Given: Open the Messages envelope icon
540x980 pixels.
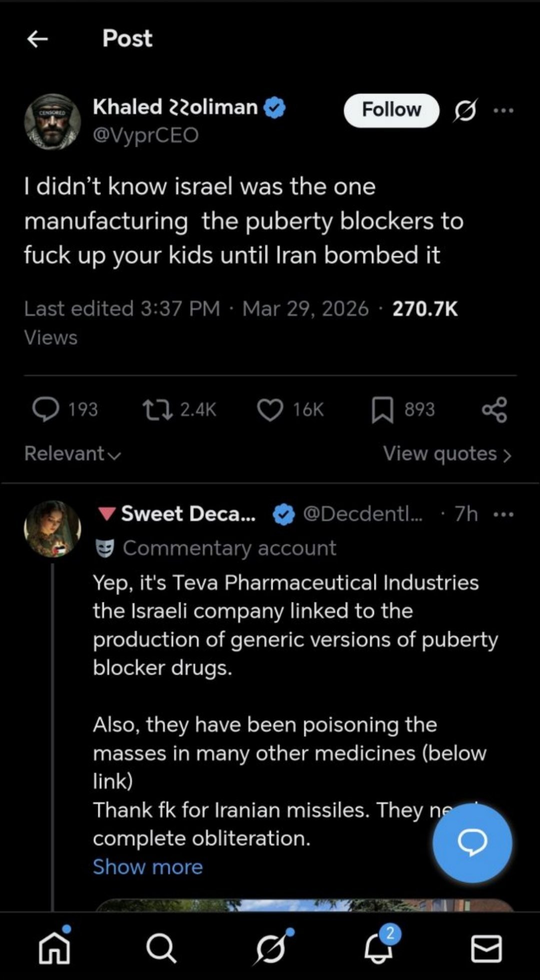Looking at the screenshot, I should tap(486, 948).
